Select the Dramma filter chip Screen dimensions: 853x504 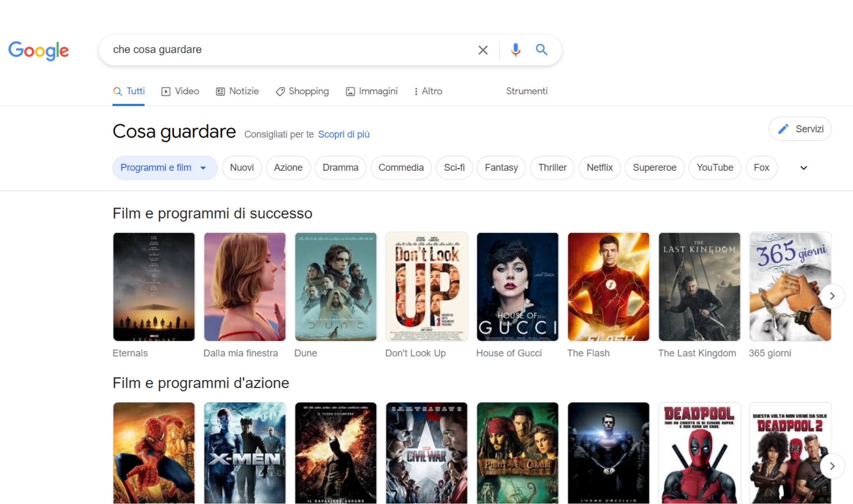(x=340, y=168)
